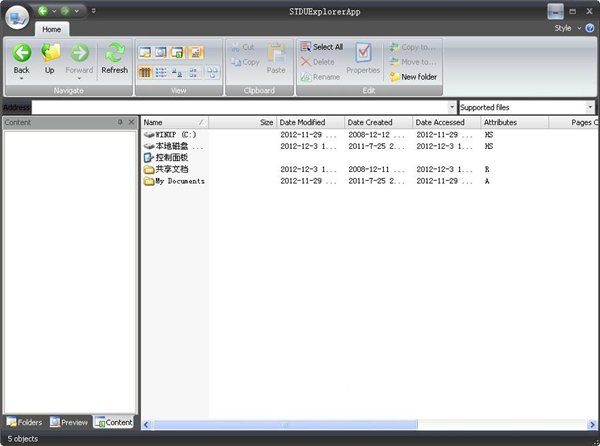Select the WINXP (C:) drive row

point(369,135)
